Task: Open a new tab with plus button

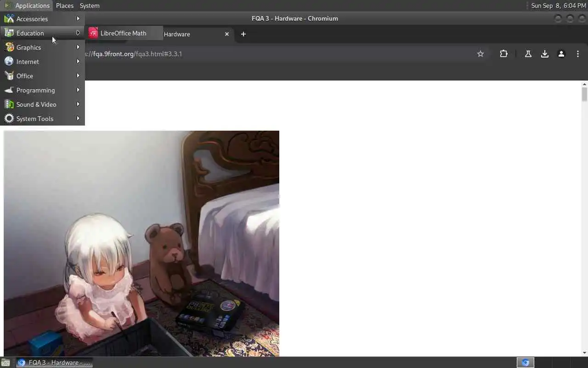Action: pos(243,34)
